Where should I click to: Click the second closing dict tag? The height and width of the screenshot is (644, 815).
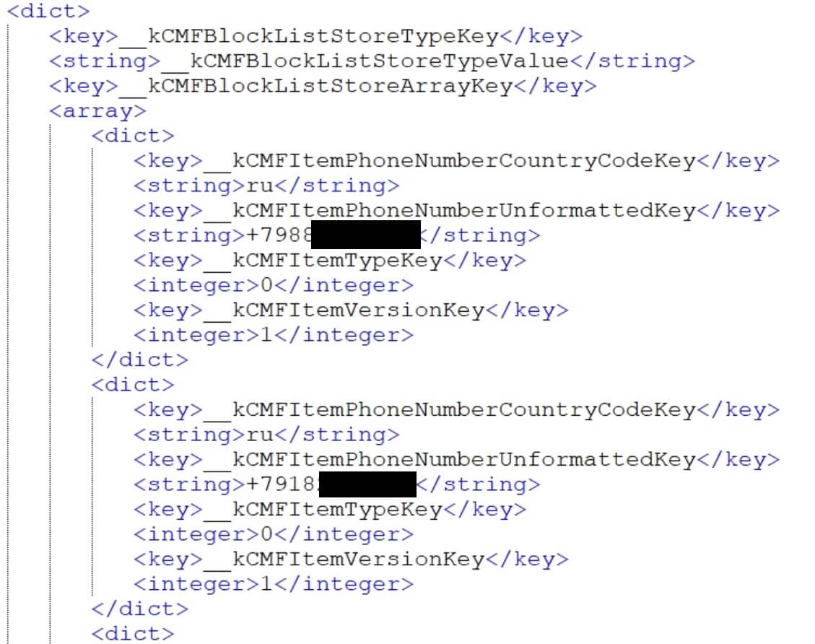[140, 609]
